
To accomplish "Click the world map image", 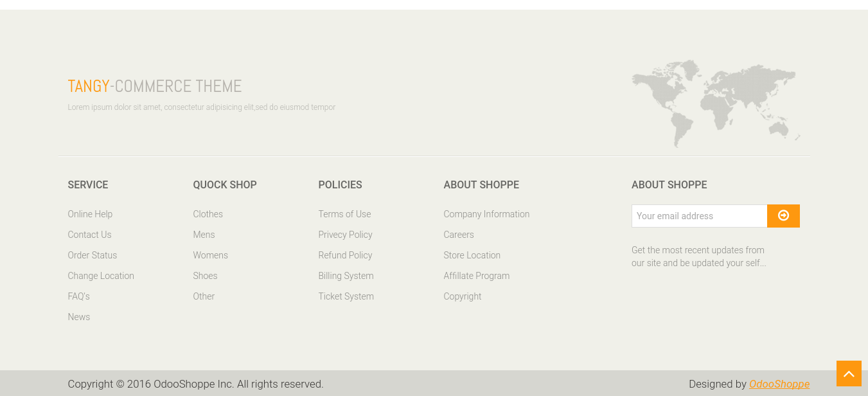I will [x=716, y=104].
